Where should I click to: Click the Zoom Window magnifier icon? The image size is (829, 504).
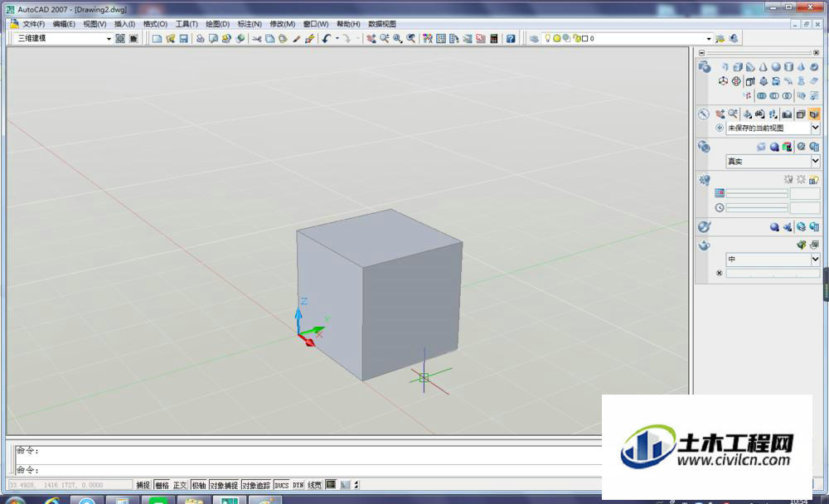coord(398,39)
